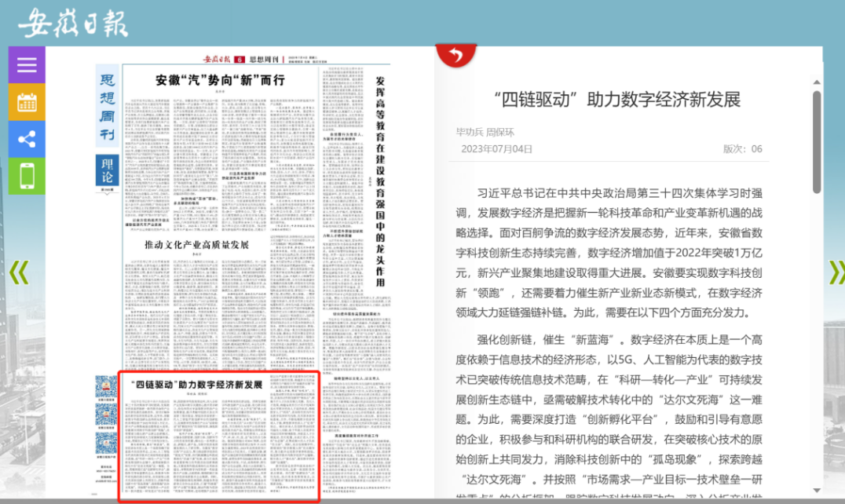Go to previous page with left chevrons
The width and height of the screenshot is (845, 504).
pos(18,272)
